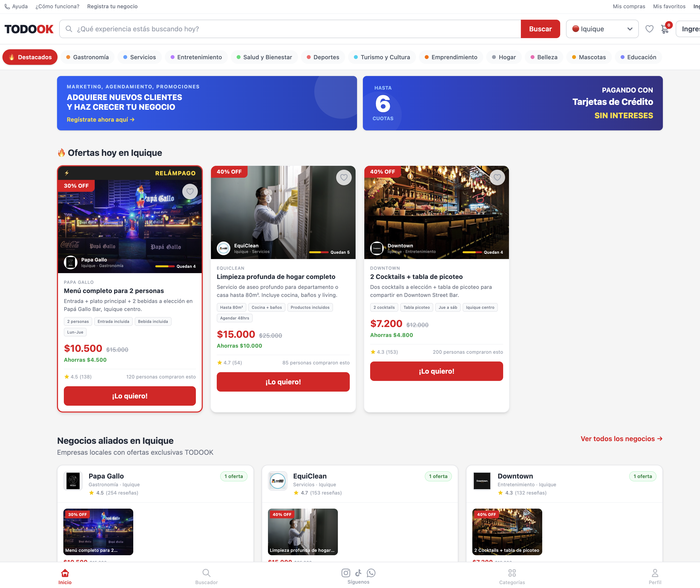Select the Salud y Bienestar category

click(264, 57)
